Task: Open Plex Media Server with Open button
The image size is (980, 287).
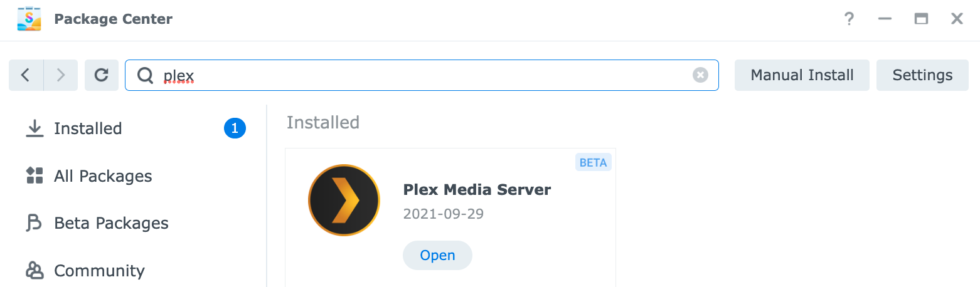Action: coord(437,255)
